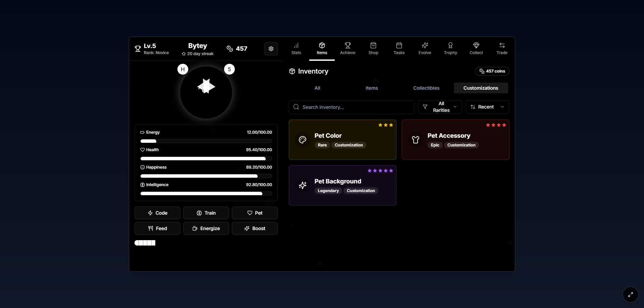Open the Trade arrows icon

click(x=502, y=48)
